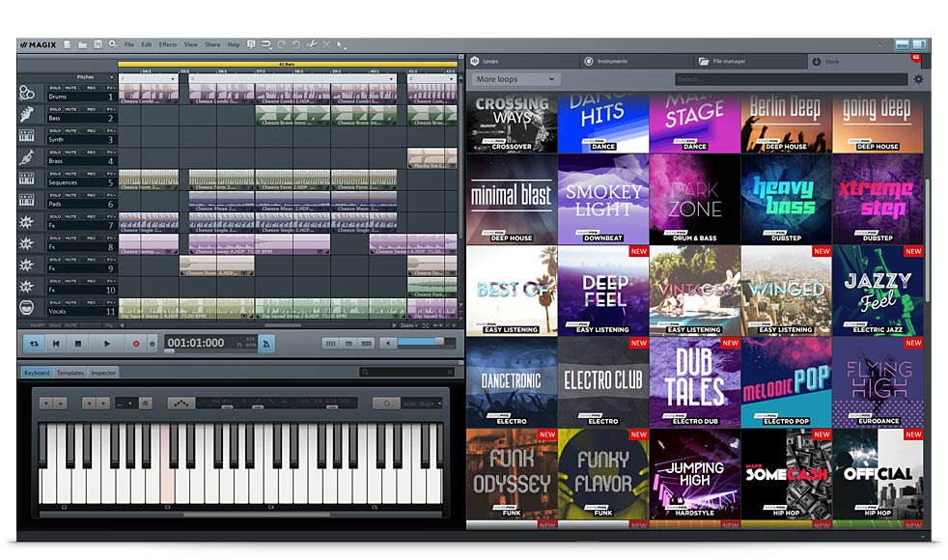Click the arrow/selection tool in the toolbar
The width and height of the screenshot is (948, 560).
point(340,44)
